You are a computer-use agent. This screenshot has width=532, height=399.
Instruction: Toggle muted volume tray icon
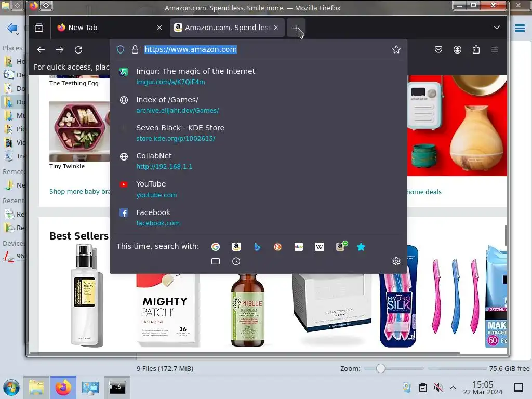point(438,388)
